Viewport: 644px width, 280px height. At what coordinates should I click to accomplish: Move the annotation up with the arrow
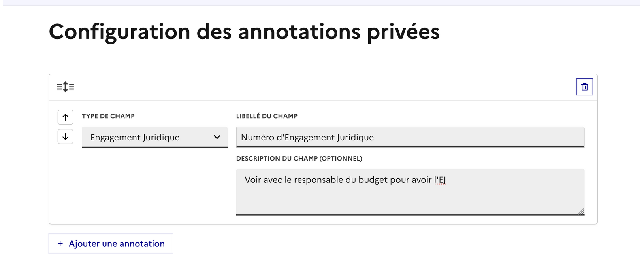coord(66,117)
